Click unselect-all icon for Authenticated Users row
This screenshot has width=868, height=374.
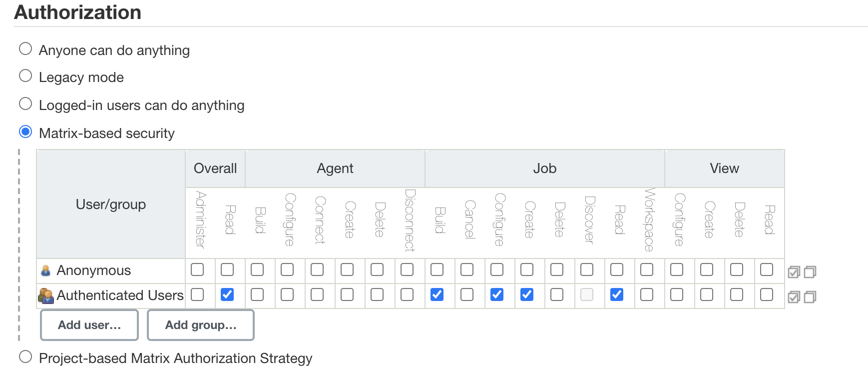coord(810,297)
